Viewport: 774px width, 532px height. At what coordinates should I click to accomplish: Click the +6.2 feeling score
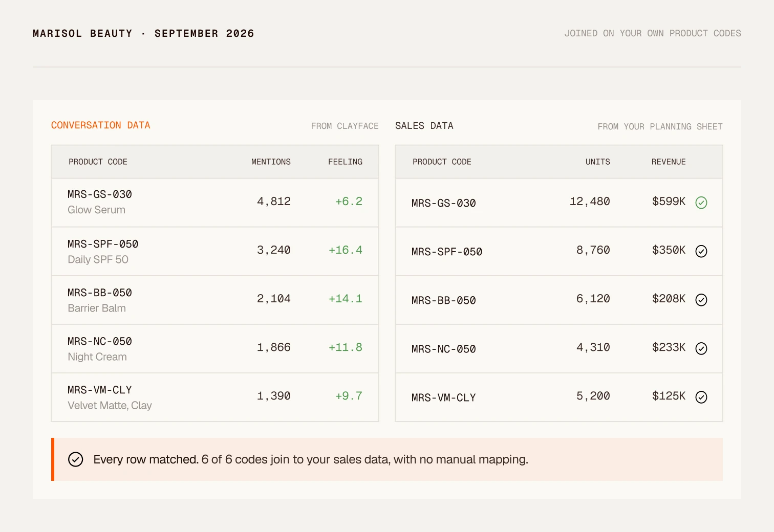349,202
